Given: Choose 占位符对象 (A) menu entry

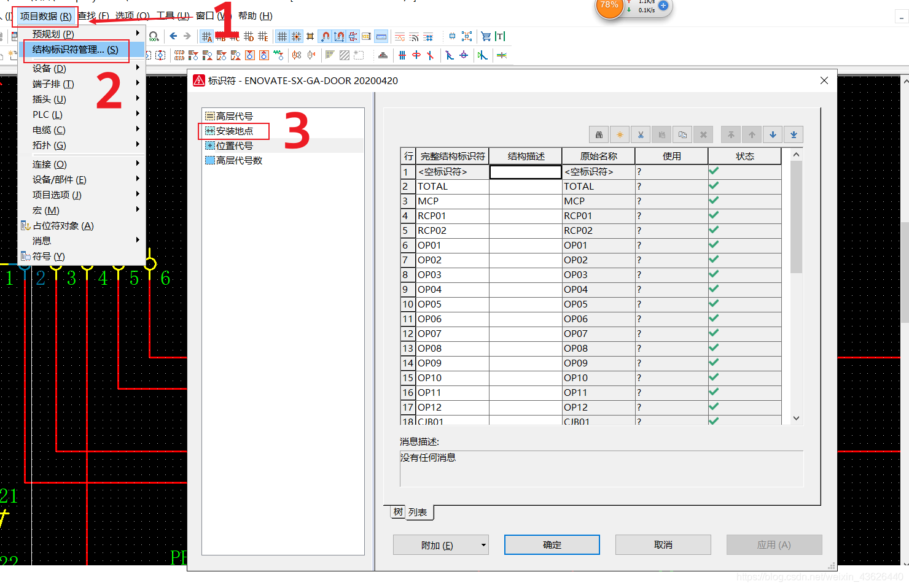Looking at the screenshot, I should [83, 225].
